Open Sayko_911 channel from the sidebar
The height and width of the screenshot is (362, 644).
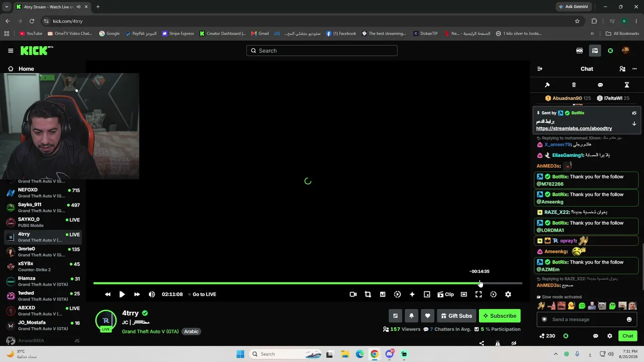tap(43, 208)
